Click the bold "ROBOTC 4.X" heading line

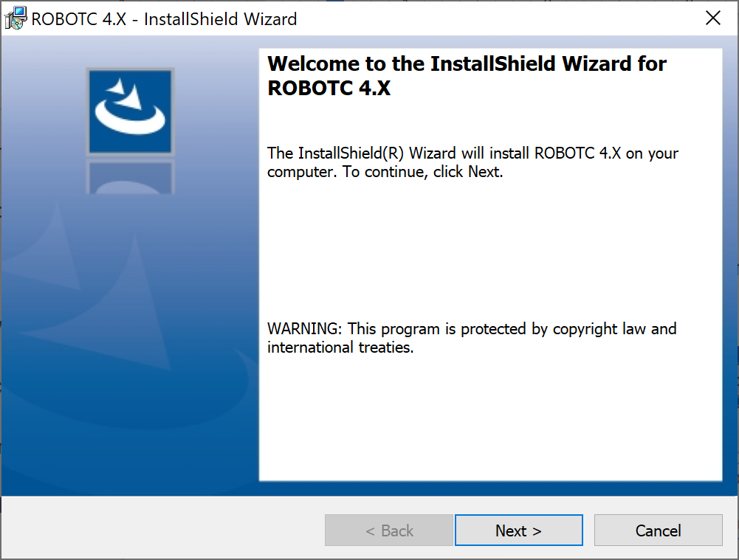tap(329, 88)
